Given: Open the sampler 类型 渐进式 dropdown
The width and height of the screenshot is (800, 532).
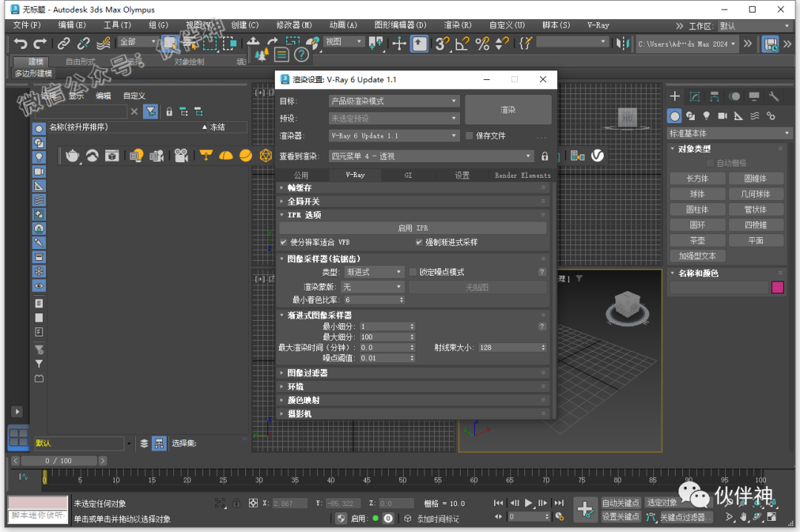Looking at the screenshot, I should [x=374, y=272].
